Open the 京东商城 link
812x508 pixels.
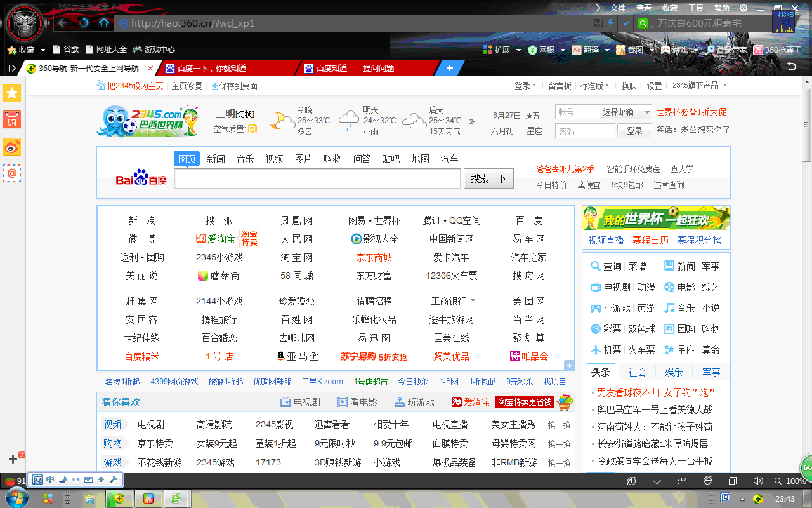(374, 257)
